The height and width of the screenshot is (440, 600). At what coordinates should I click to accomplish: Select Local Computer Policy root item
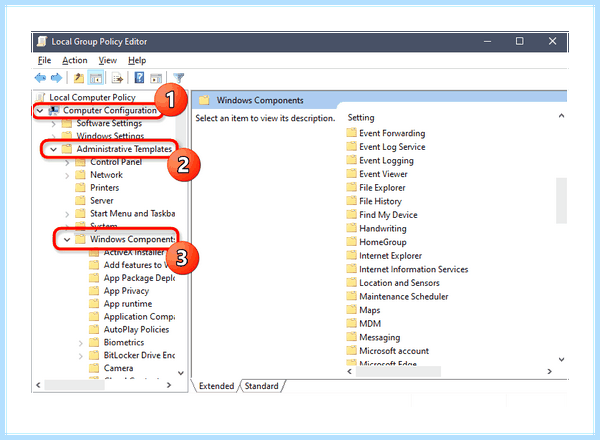click(x=92, y=98)
